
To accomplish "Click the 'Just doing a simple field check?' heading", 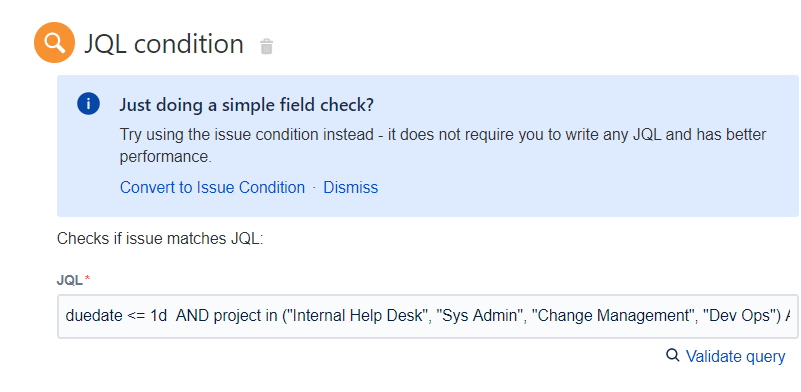I will point(247,105).
